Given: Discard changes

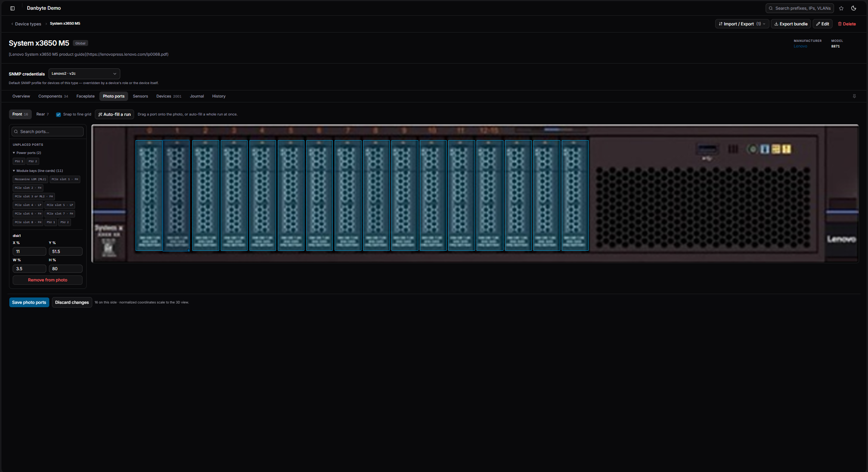Looking at the screenshot, I should (72, 302).
